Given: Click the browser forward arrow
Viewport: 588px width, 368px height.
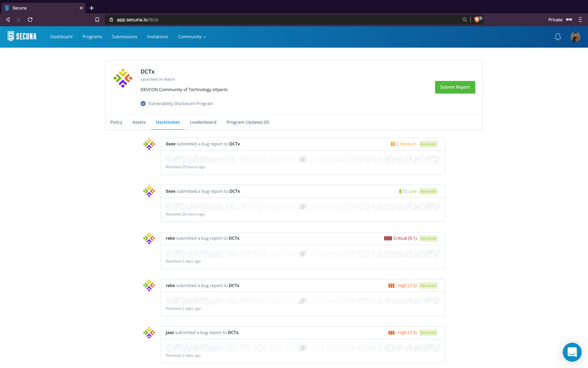Looking at the screenshot, I should 19,20.
